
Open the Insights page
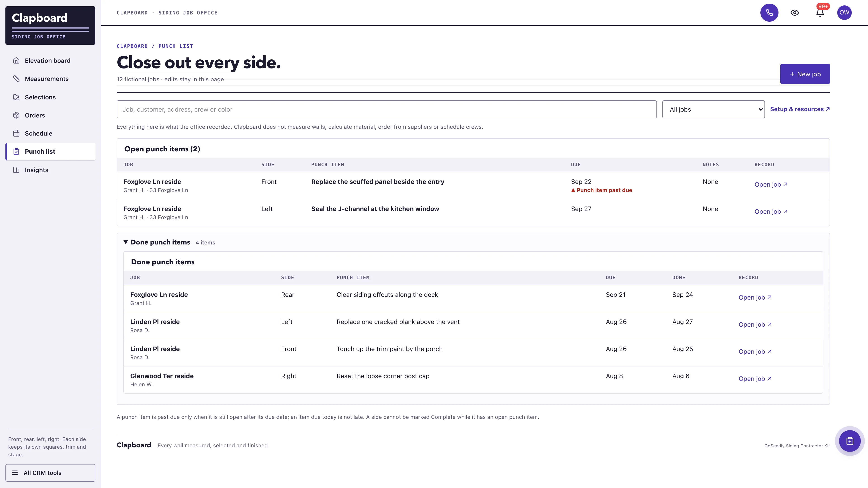click(51, 170)
